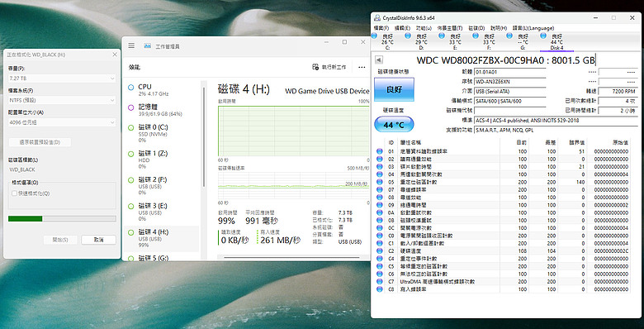This screenshot has width=644, height=329.
Task: Click the Task Manager app icon in title bar
Action: (148, 46)
